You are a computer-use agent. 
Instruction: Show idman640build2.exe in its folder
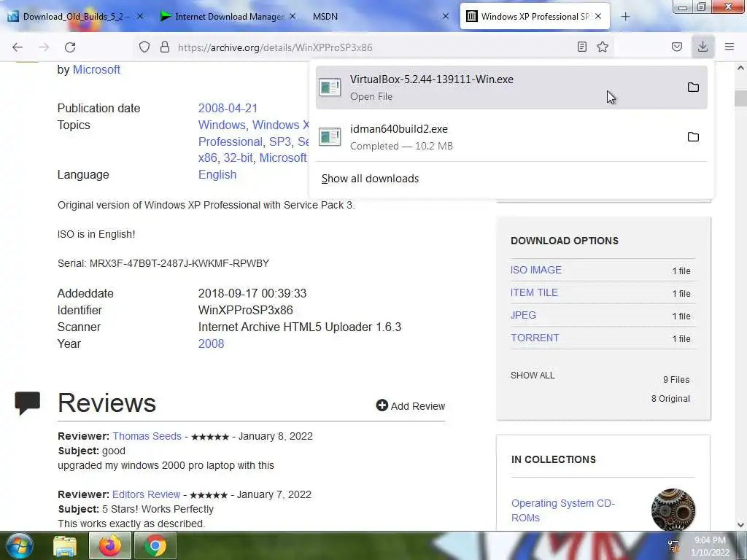click(693, 136)
